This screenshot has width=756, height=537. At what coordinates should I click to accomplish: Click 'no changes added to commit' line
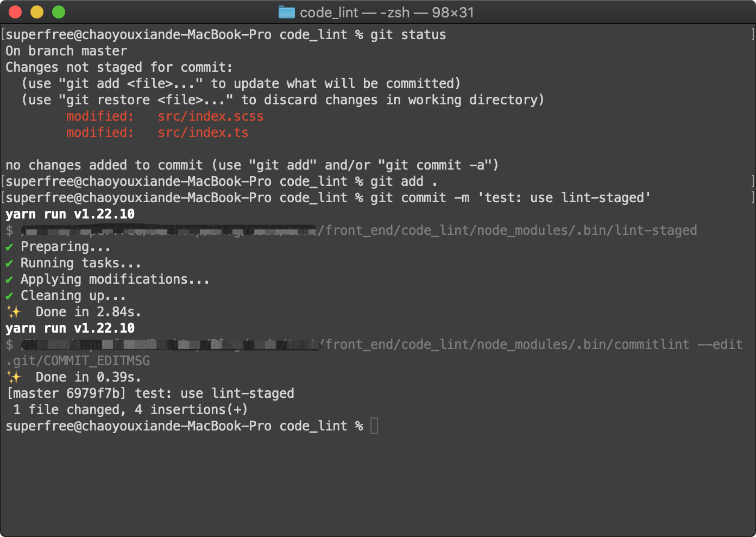(252, 165)
